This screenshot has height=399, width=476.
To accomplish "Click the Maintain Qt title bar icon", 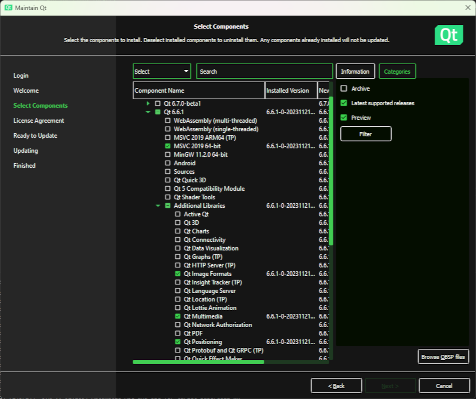I will [8, 8].
